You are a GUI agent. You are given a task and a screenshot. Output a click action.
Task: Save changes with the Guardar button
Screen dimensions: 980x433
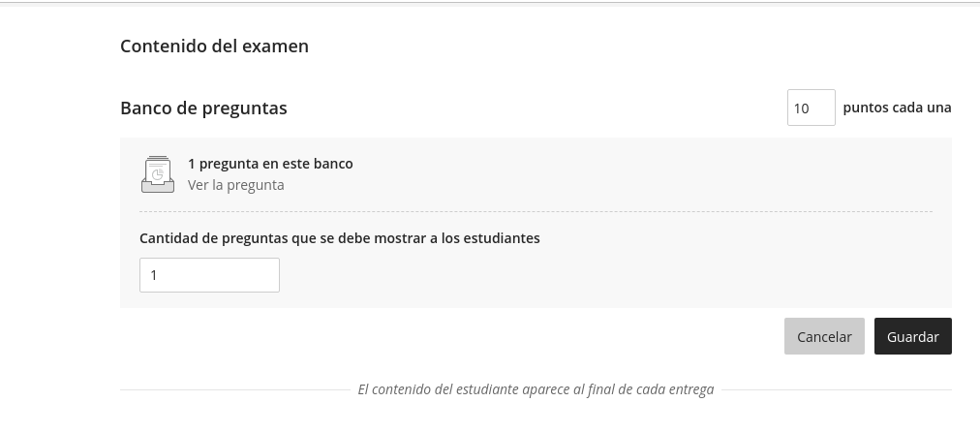pos(912,336)
